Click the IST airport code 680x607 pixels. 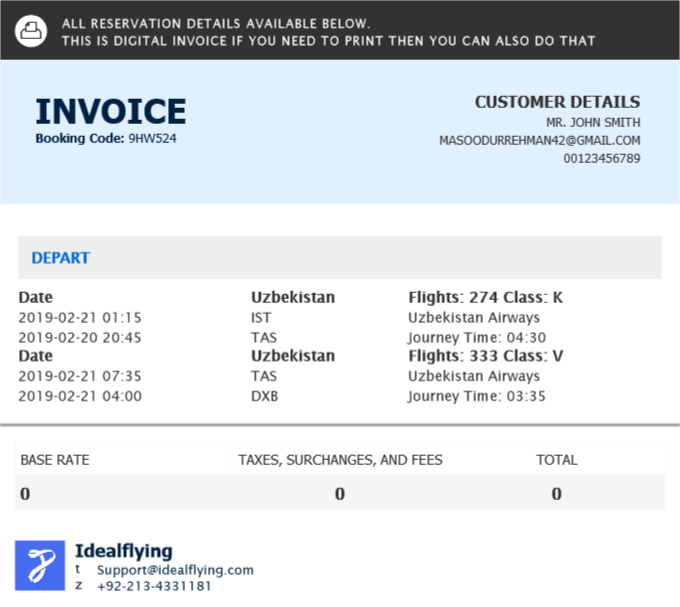(261, 318)
